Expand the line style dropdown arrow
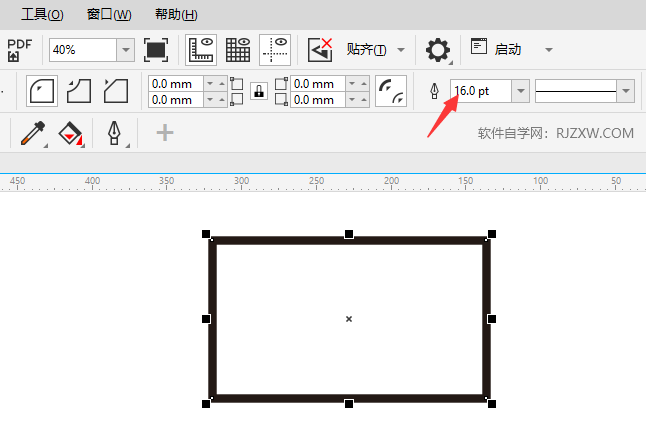 click(626, 91)
